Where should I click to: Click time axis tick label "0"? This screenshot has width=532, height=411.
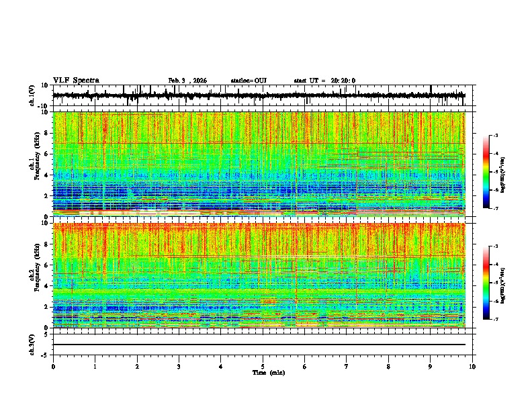(53, 367)
